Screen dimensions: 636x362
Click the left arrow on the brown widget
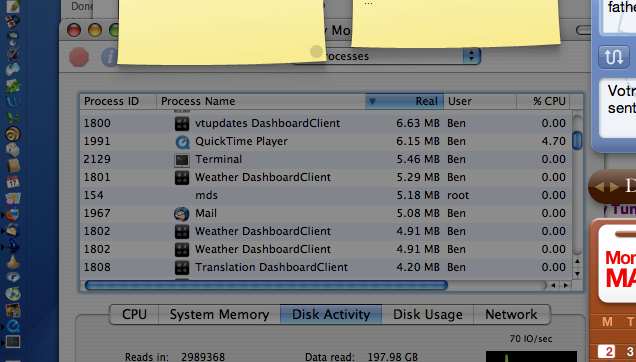(599, 187)
